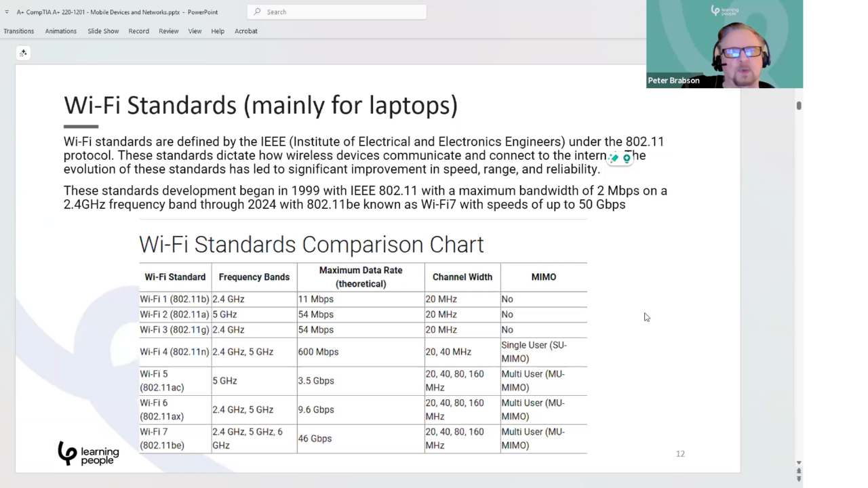Screen dimensions: 868x488
Task: Click the 'Channel Width' column header
Action: 462,277
